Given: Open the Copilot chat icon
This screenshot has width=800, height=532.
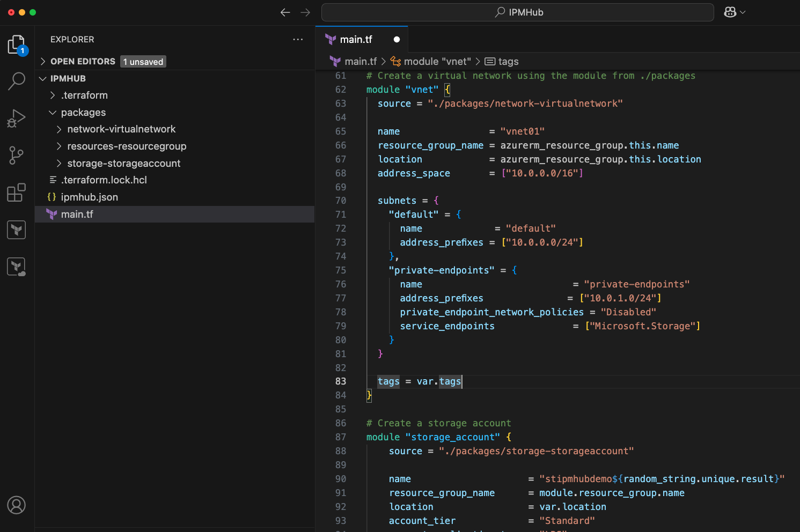Looking at the screenshot, I should [730, 12].
